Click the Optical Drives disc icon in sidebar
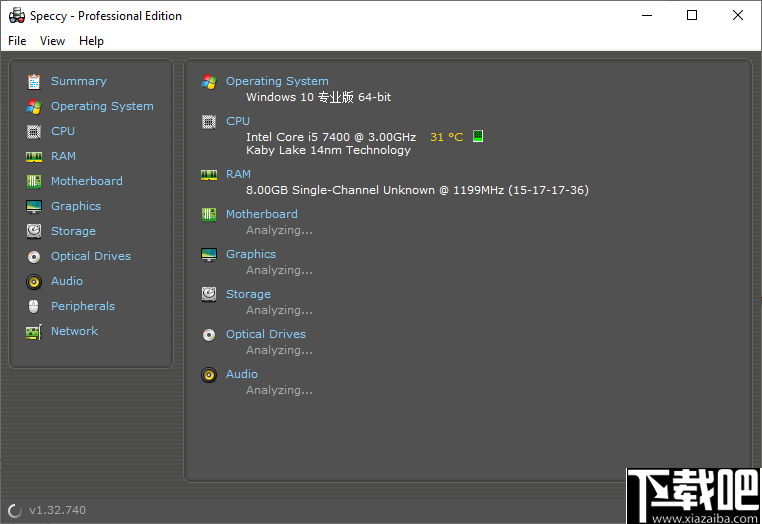 pyautogui.click(x=34, y=257)
